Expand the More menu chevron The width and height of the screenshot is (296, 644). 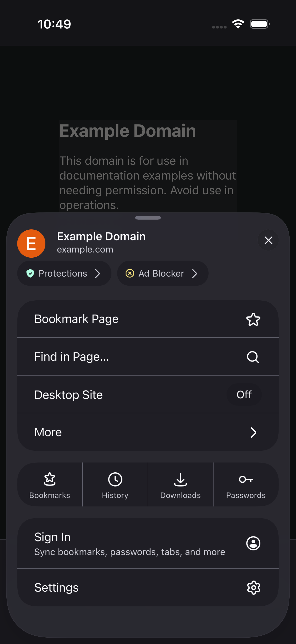coord(253,433)
